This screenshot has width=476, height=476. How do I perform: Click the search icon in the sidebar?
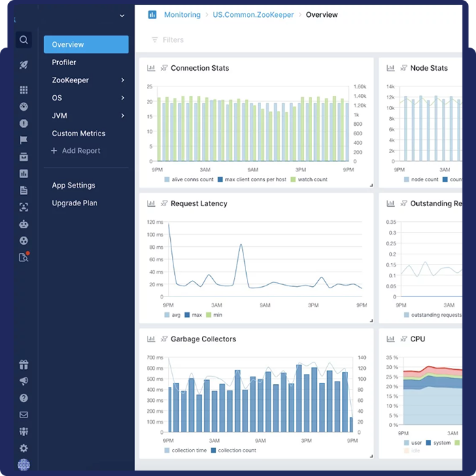tap(24, 40)
